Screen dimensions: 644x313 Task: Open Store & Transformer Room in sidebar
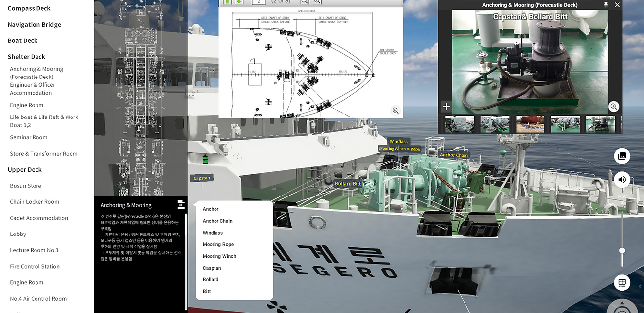[x=44, y=154]
